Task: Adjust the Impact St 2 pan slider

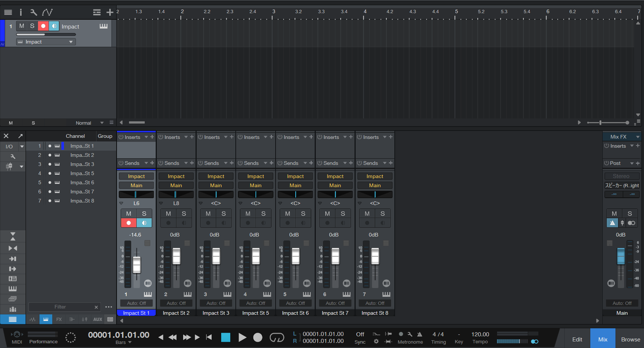Action: (x=176, y=194)
